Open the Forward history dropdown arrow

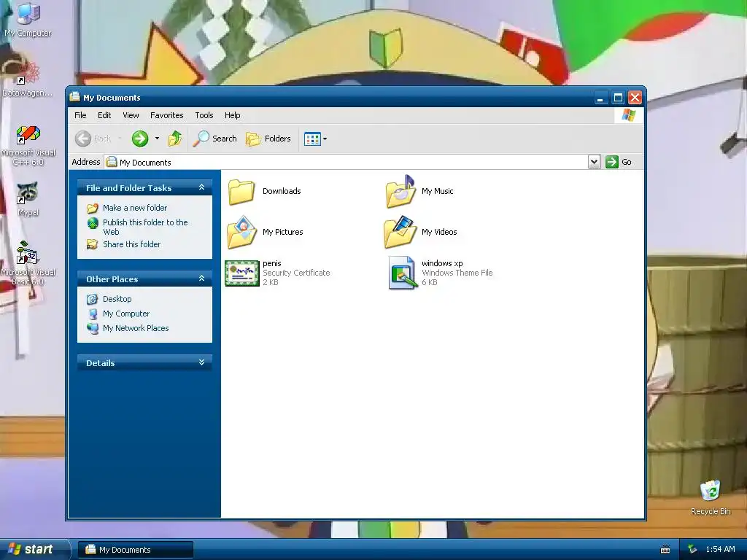(157, 139)
